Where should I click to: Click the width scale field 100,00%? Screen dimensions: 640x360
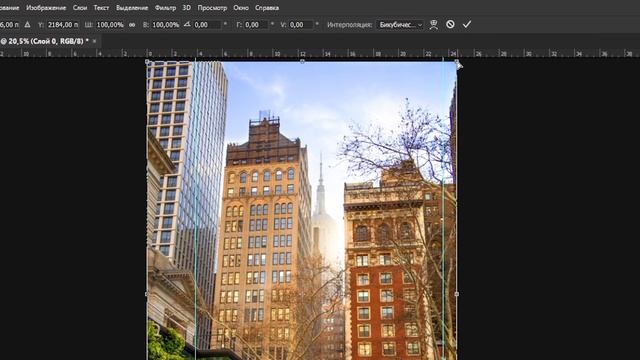pyautogui.click(x=110, y=25)
